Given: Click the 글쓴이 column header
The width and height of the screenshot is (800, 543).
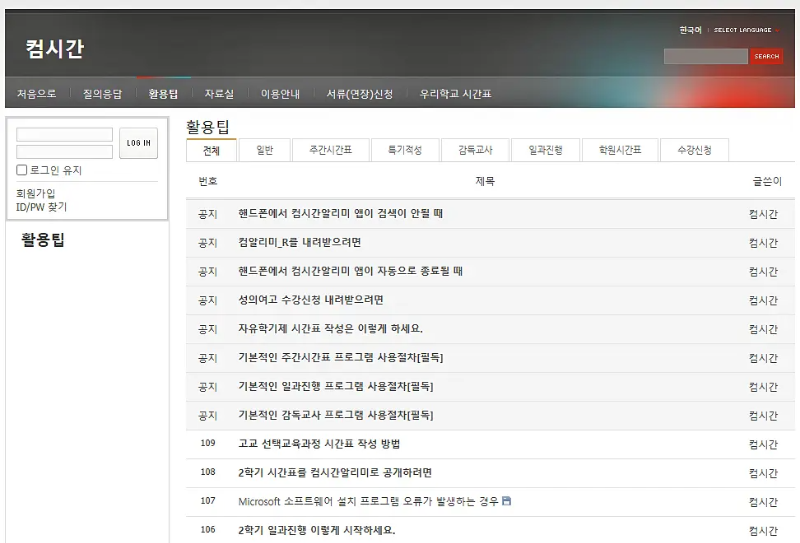Looking at the screenshot, I should click(x=767, y=181).
